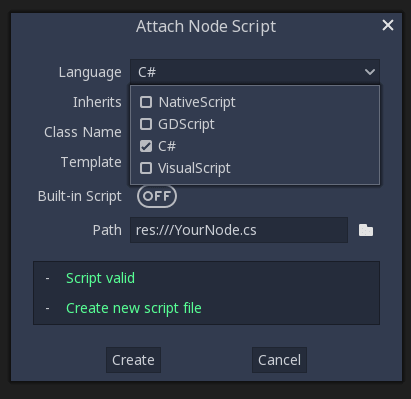Click the Language combo box showing C#
Screen dimensions: 411x399
pos(255,72)
